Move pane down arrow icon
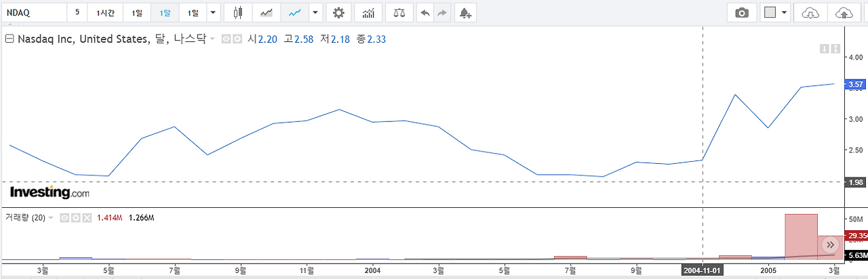The width and height of the screenshot is (868, 279). [x=825, y=49]
